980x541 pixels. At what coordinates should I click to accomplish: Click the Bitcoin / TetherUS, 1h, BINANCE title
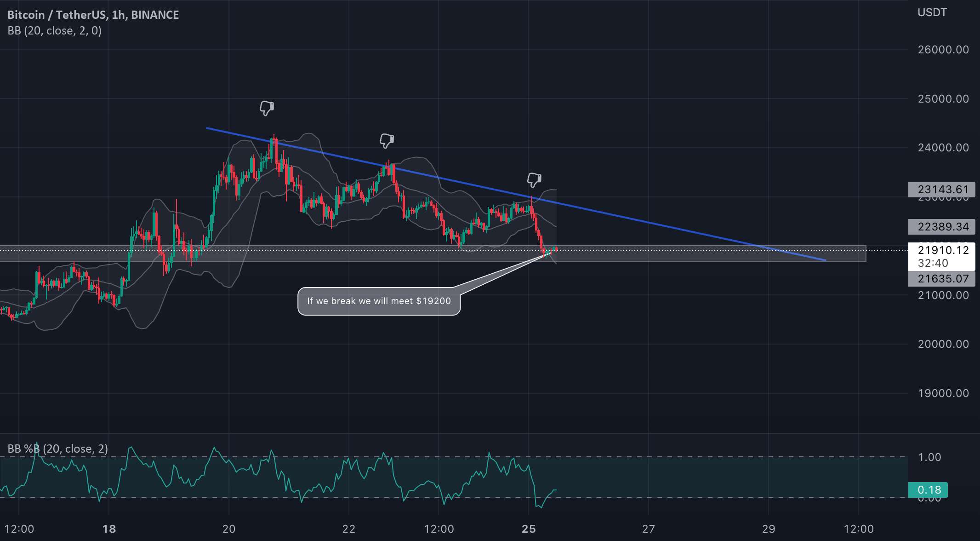[93, 15]
